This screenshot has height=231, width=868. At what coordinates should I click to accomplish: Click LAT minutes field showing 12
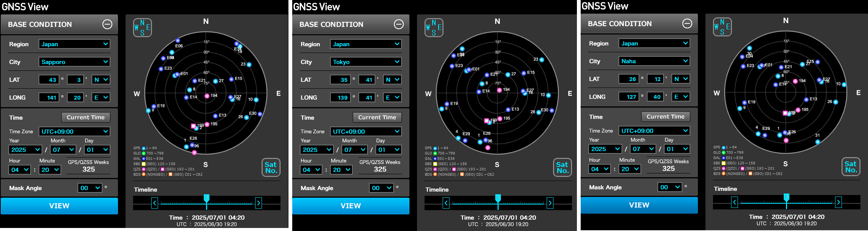pyautogui.click(x=655, y=79)
